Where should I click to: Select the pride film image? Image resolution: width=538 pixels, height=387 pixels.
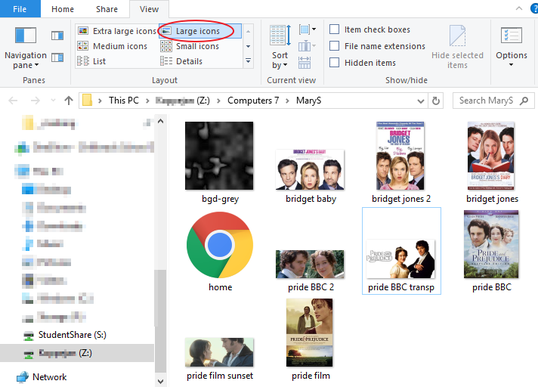pyautogui.click(x=310, y=340)
